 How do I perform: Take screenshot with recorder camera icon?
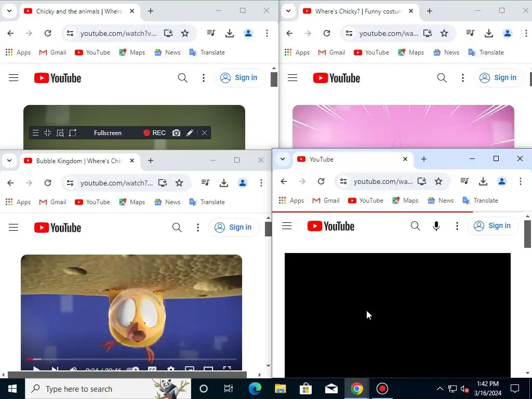pos(176,133)
